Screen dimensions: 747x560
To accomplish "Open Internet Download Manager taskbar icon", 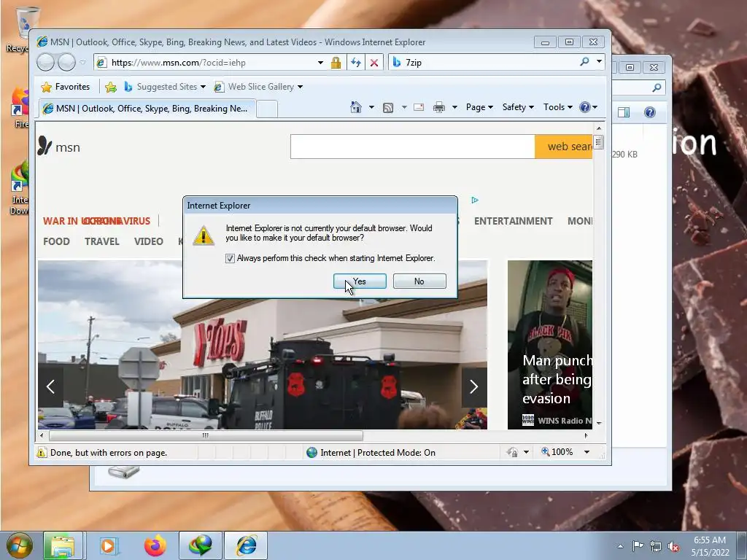I will coord(200,545).
